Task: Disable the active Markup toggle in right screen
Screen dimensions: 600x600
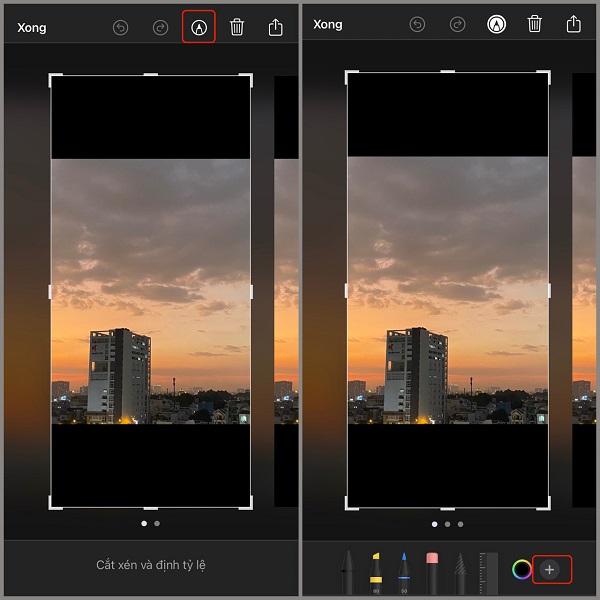Action: pos(496,25)
